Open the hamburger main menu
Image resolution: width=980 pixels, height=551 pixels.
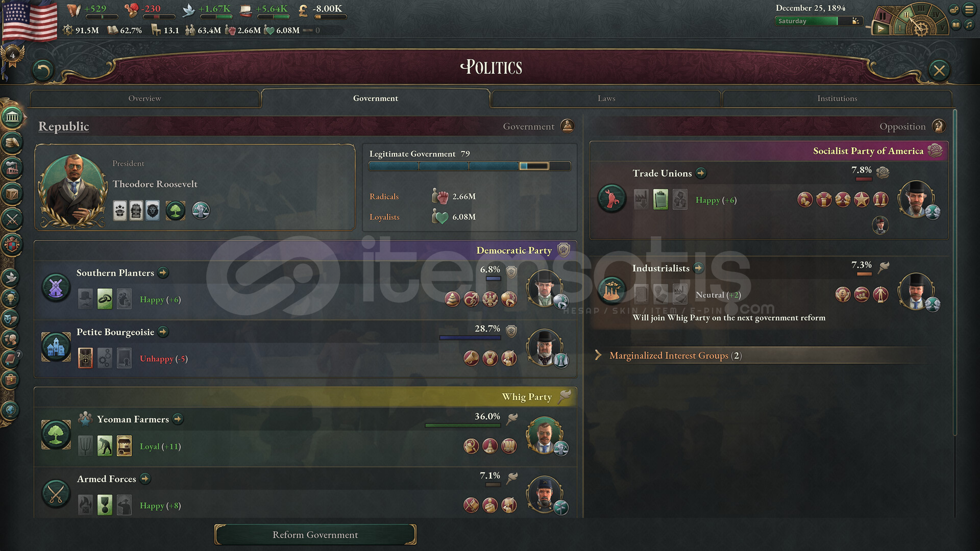click(969, 9)
